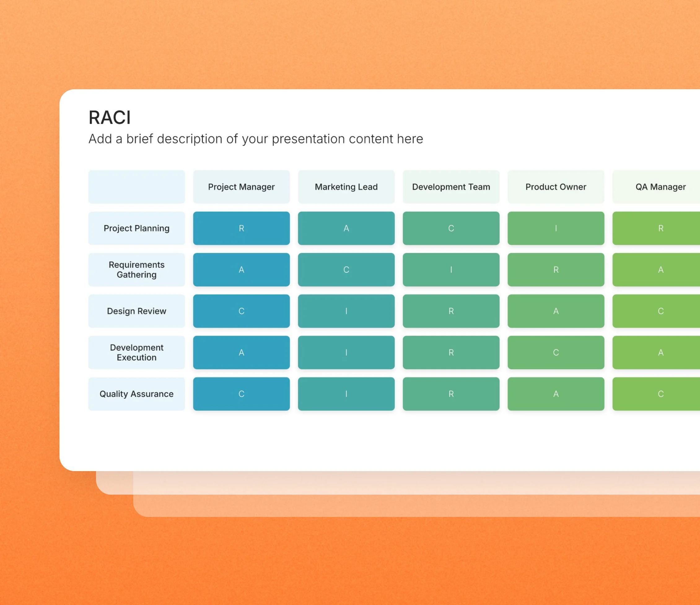Select Development Execution cell under Marketing Lead
Image resolution: width=700 pixels, height=605 pixels.
pyautogui.click(x=346, y=352)
